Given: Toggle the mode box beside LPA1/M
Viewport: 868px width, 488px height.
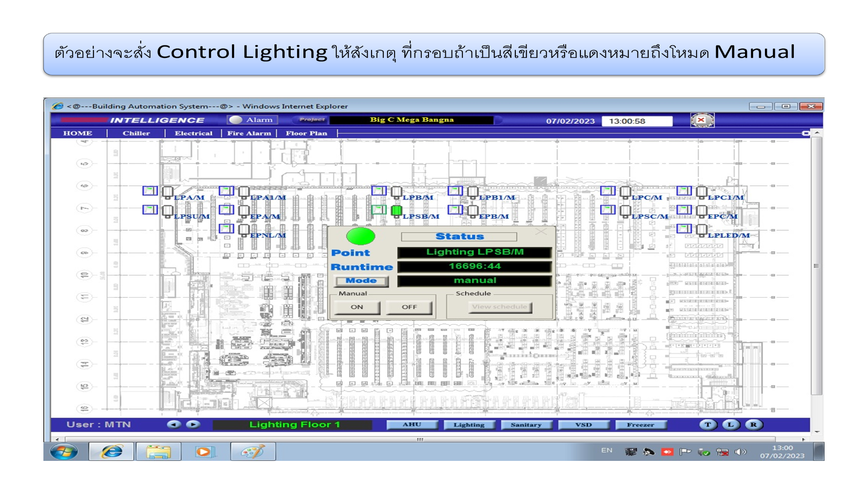Looking at the screenshot, I should coord(226,191).
